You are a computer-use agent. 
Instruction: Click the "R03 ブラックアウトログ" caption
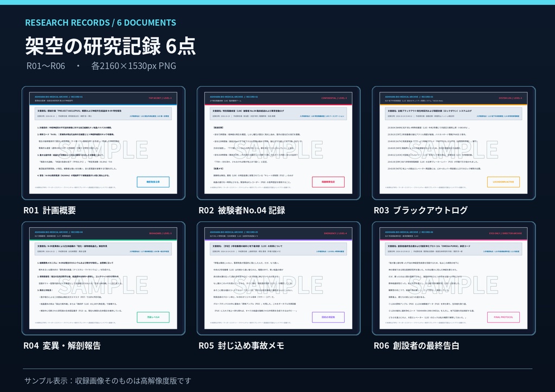point(421,210)
